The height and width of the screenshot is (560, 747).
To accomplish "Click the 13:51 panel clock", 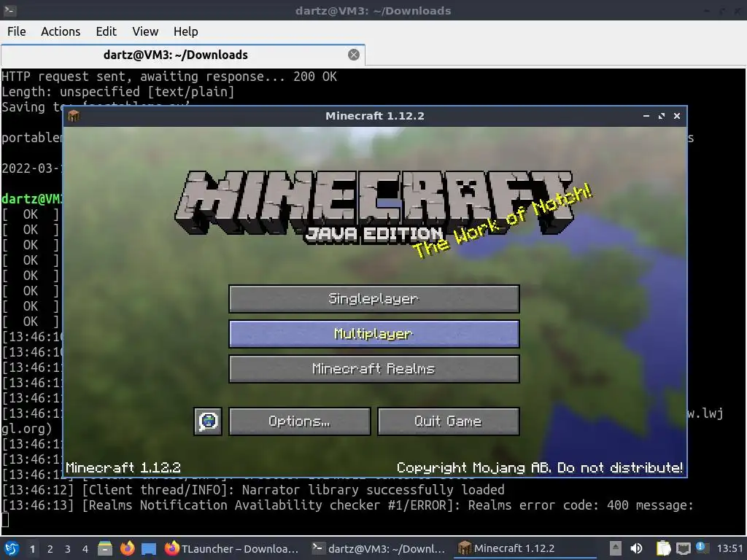I will (729, 548).
